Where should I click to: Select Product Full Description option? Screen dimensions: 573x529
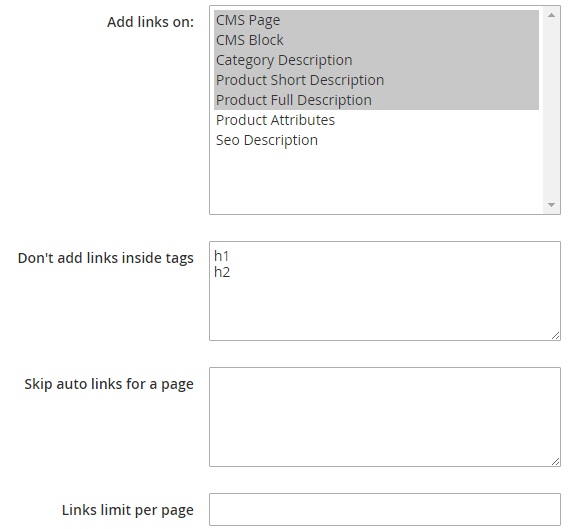(x=376, y=100)
